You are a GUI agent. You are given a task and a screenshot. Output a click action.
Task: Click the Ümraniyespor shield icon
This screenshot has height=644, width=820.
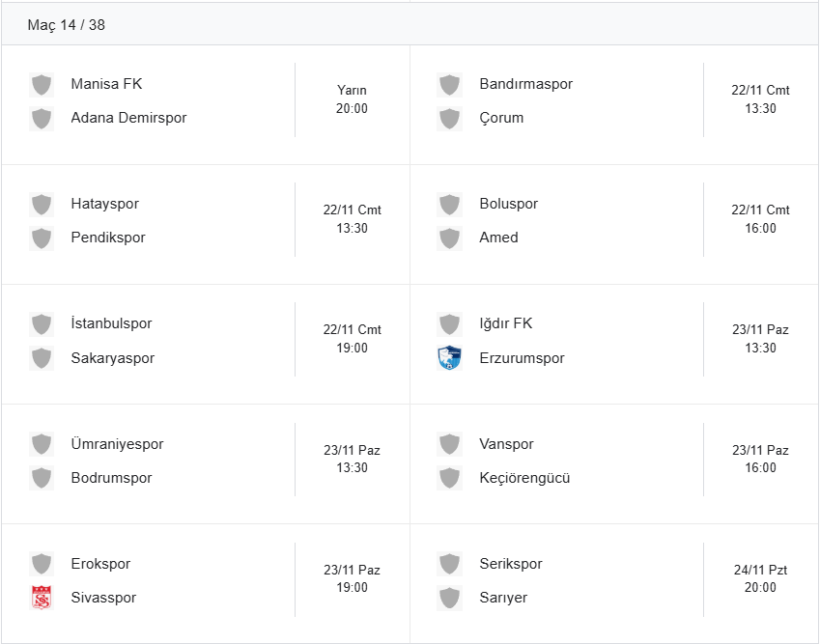[41, 444]
